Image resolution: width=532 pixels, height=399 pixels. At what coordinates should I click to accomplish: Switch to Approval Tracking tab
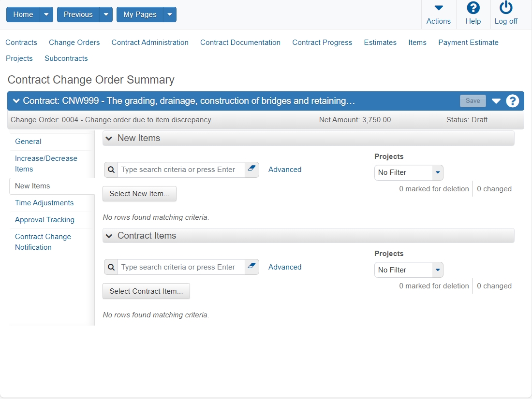45,220
